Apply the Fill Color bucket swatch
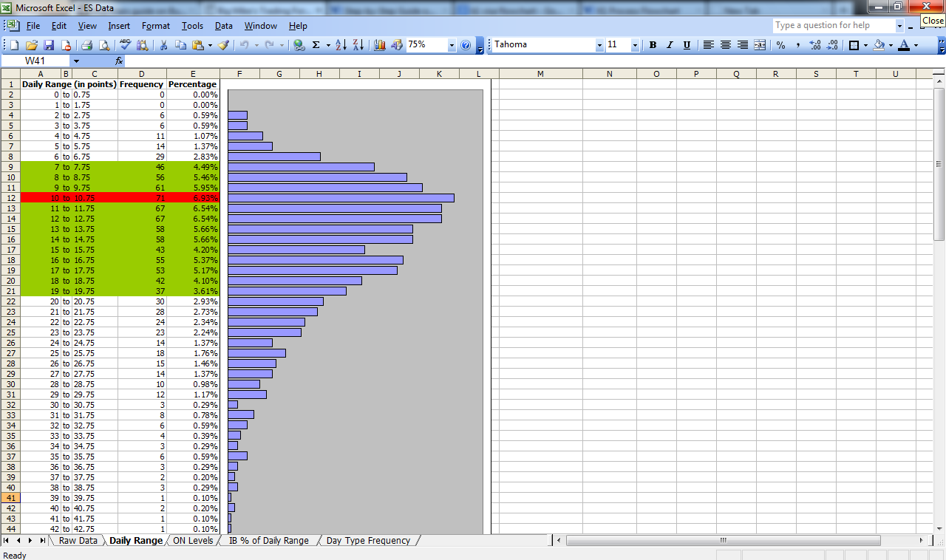 point(879,45)
